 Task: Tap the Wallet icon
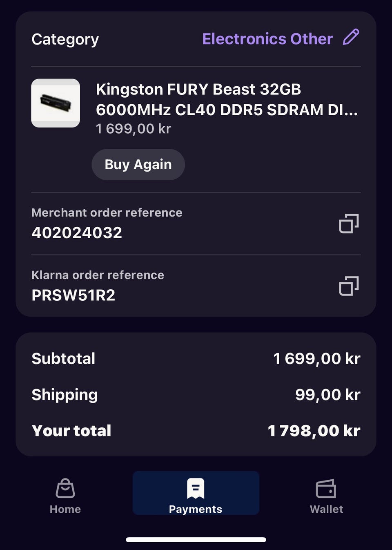click(x=326, y=488)
